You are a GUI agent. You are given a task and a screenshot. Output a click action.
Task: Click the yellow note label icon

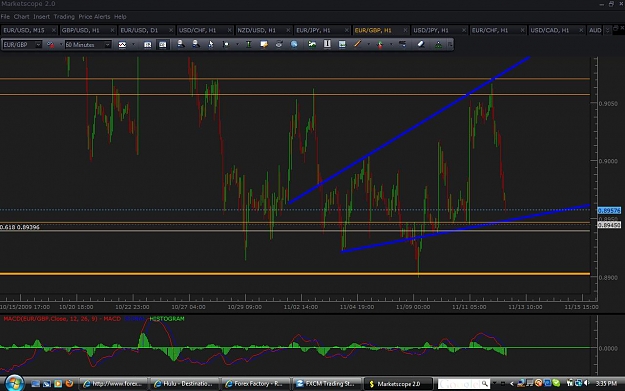263,45
